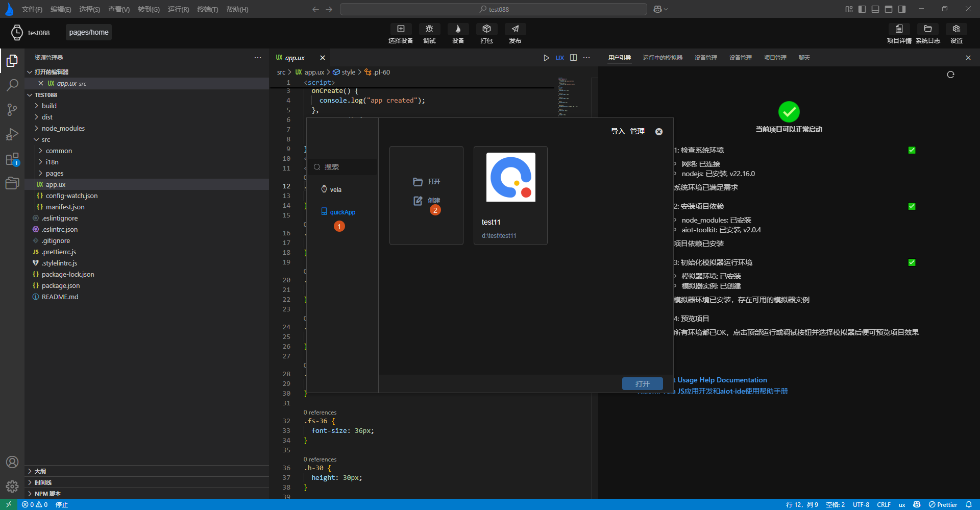
Task: Expand the build folder
Action: coord(49,106)
